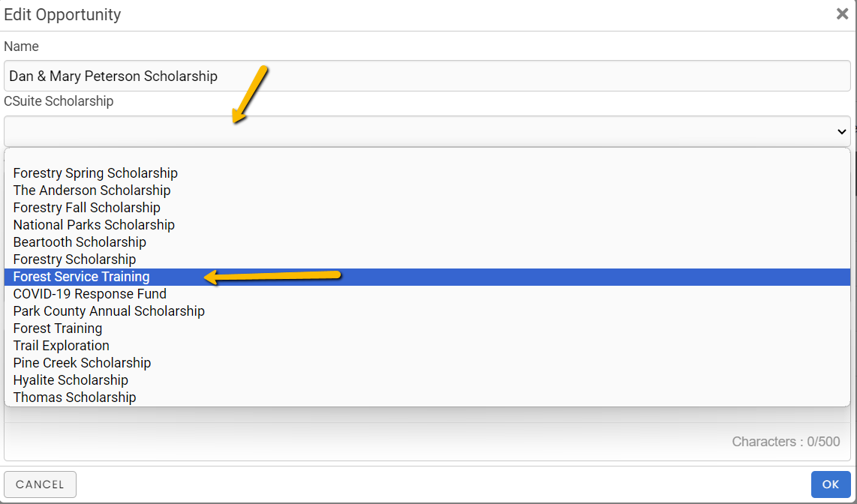857x504 pixels.
Task: Choose COVID-19 Response Fund option
Action: 89,294
